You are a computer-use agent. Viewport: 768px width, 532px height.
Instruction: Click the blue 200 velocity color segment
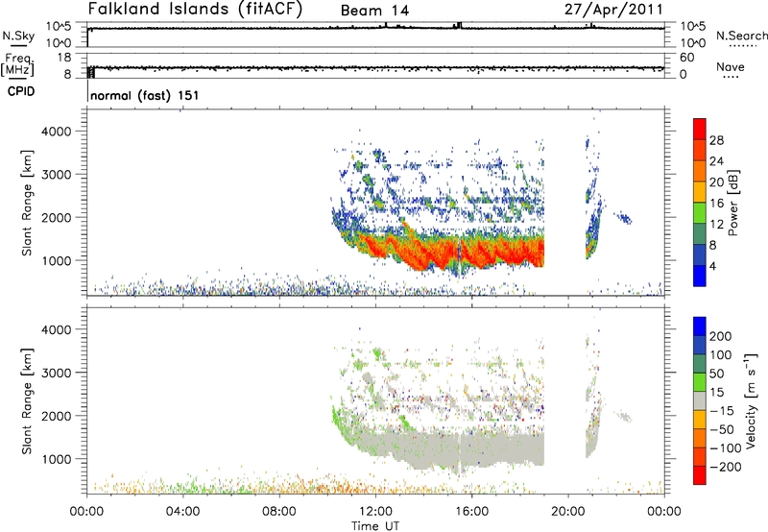pos(700,326)
